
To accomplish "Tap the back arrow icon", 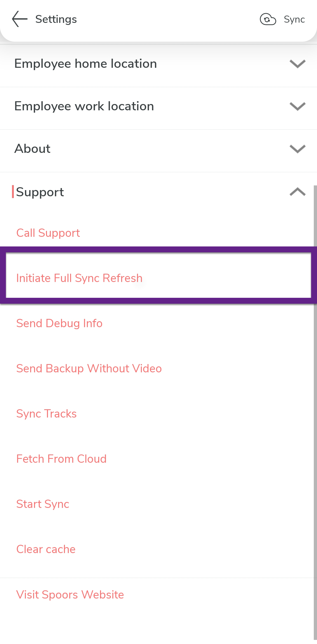I will 20,19.
